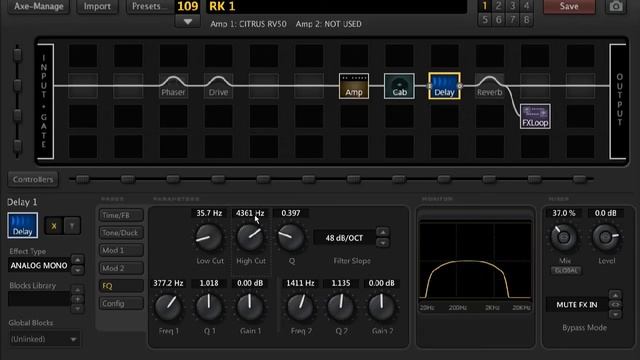Open Blocks Library up arrow

[x=77, y=290]
